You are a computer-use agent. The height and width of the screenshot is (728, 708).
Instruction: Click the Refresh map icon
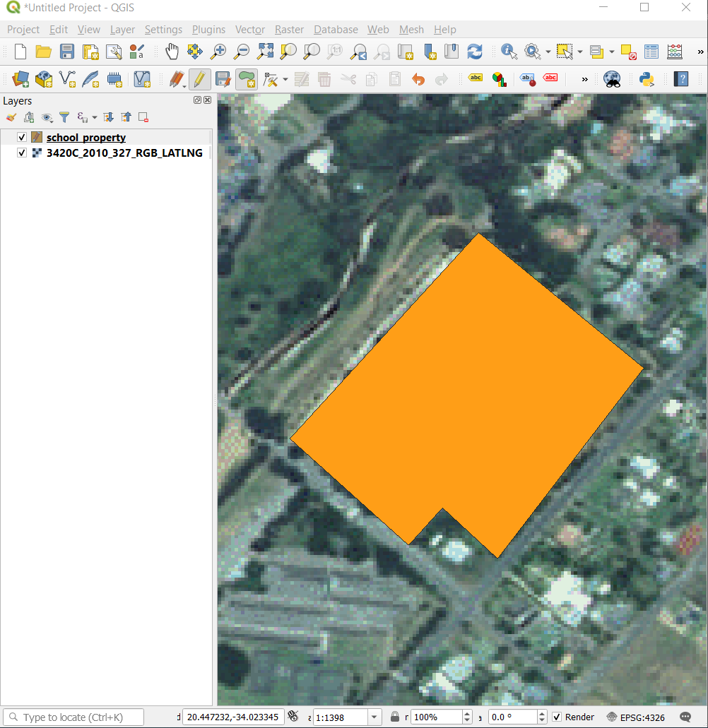tap(475, 52)
